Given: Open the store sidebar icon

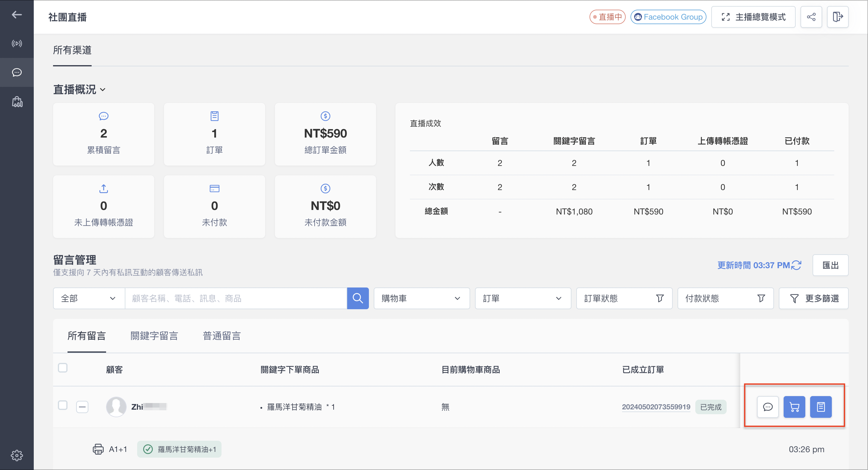Looking at the screenshot, I should tap(17, 101).
